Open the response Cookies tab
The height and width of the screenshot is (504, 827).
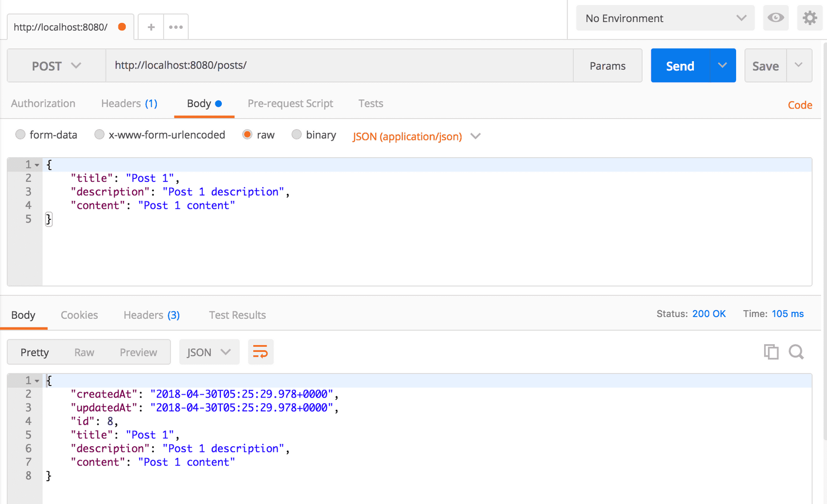[79, 315]
